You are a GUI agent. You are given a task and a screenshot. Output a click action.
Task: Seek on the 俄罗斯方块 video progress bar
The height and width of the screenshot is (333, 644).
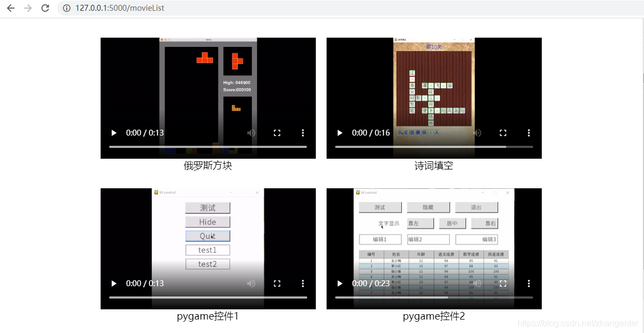(x=208, y=146)
